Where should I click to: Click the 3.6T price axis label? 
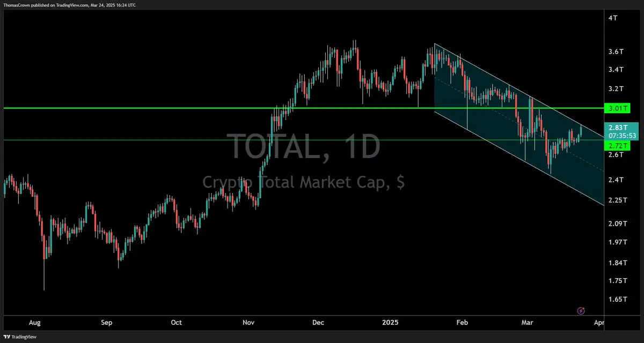coord(616,51)
